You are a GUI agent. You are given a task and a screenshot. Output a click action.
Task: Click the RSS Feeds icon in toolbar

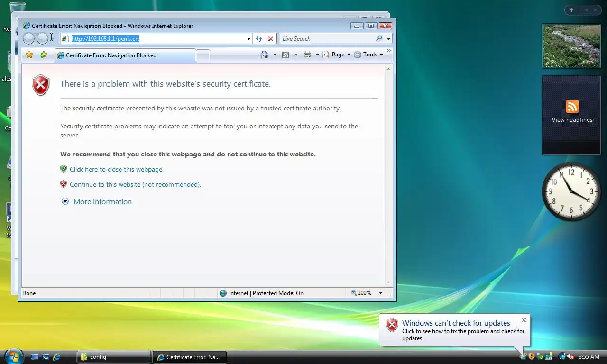(285, 55)
